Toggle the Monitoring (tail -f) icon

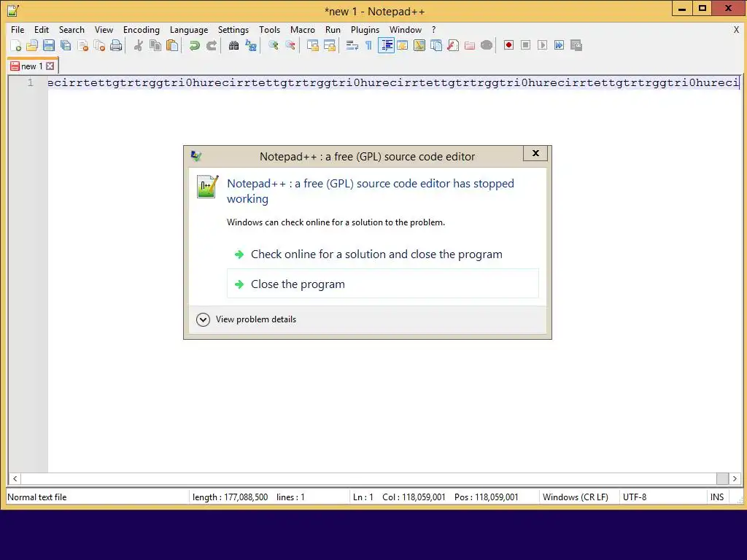click(487, 45)
